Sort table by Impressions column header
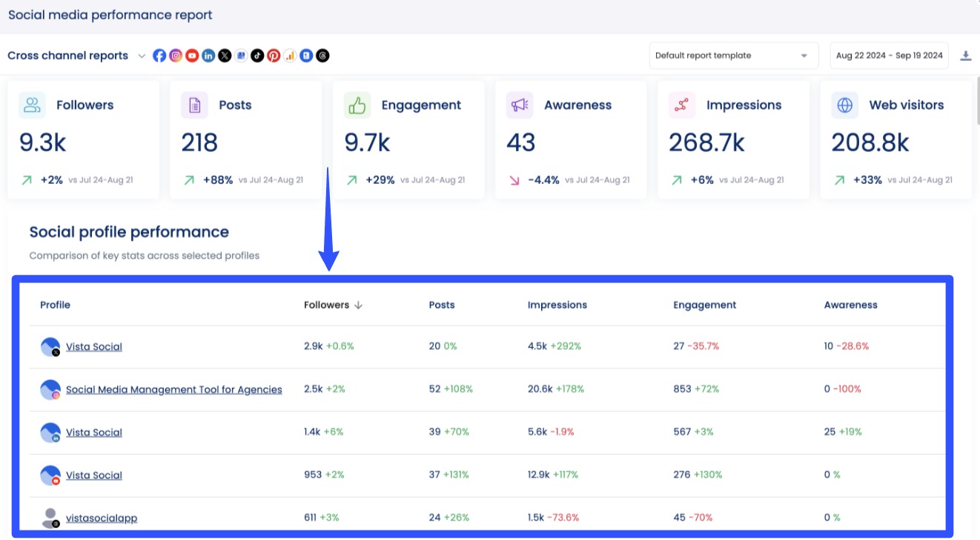 (557, 305)
